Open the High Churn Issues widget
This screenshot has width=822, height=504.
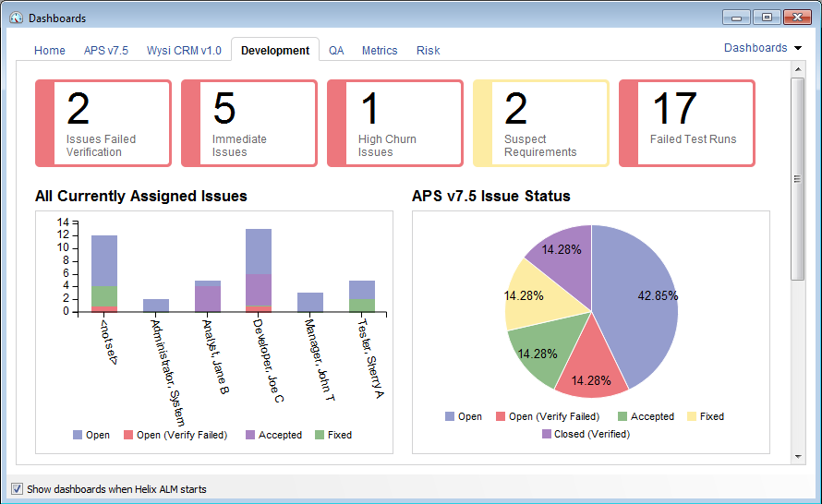pos(395,124)
